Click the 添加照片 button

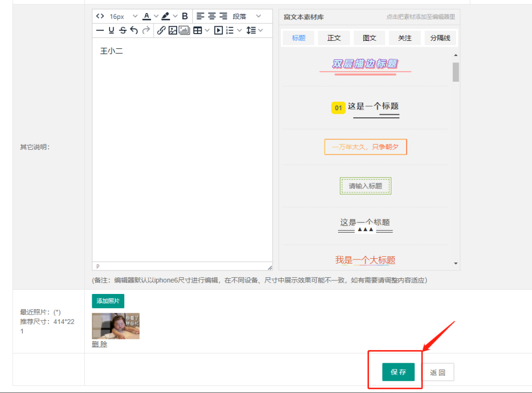pyautogui.click(x=108, y=301)
